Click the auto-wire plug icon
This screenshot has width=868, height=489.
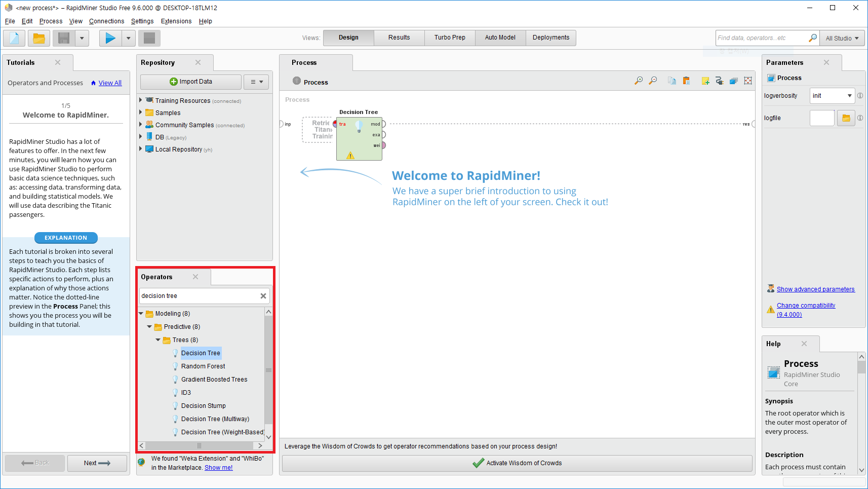[719, 81]
